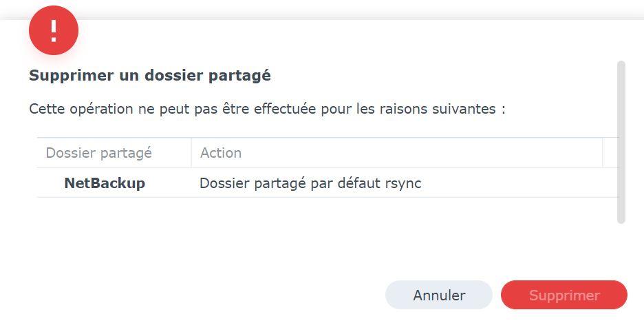
Task: Click the narrow empty header cell after Action
Action: [610, 153]
